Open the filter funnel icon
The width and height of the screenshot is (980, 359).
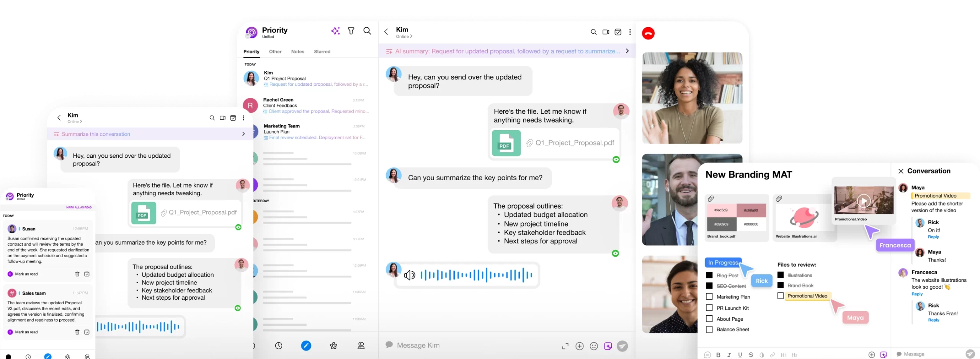coord(351,31)
